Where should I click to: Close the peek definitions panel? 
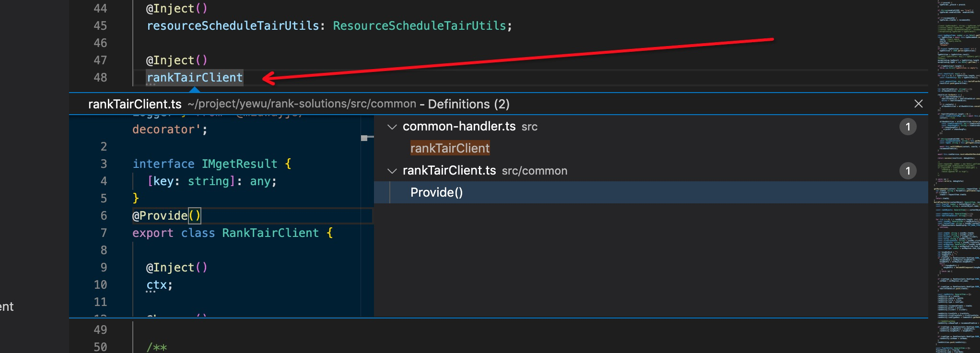918,104
